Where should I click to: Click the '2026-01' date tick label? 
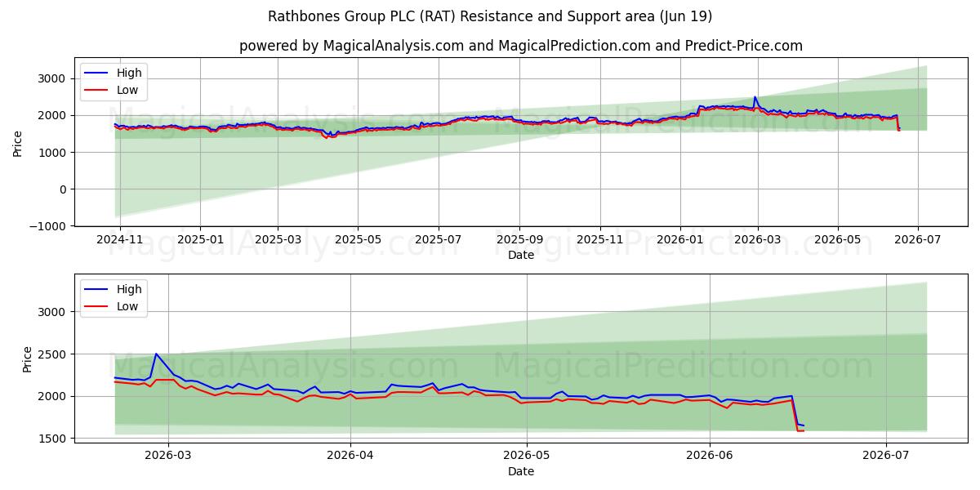click(x=679, y=240)
